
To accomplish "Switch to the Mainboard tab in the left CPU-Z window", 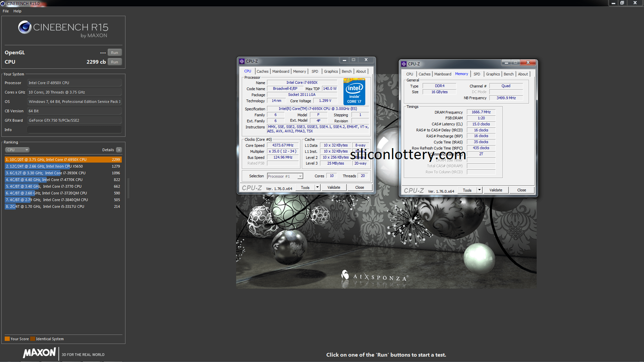I will pyautogui.click(x=280, y=71).
